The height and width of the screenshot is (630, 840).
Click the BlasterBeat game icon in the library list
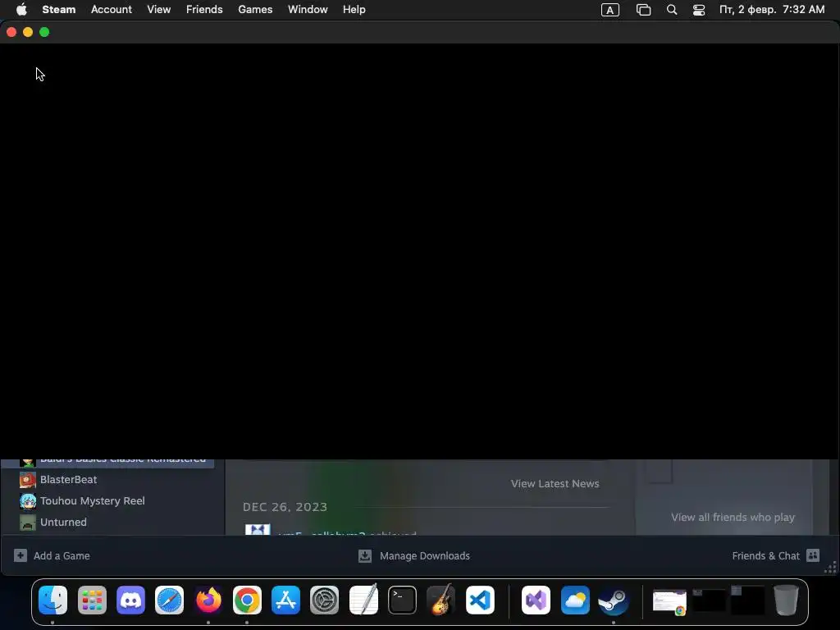[x=28, y=479]
